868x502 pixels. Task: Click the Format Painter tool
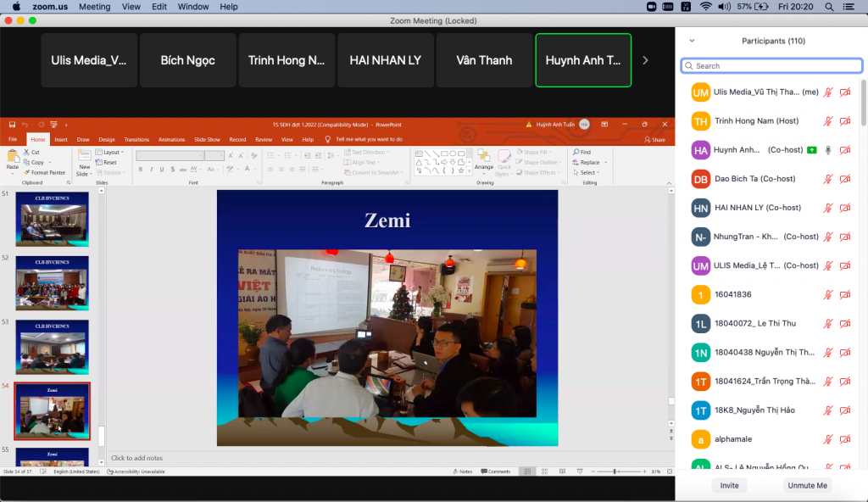[47, 172]
